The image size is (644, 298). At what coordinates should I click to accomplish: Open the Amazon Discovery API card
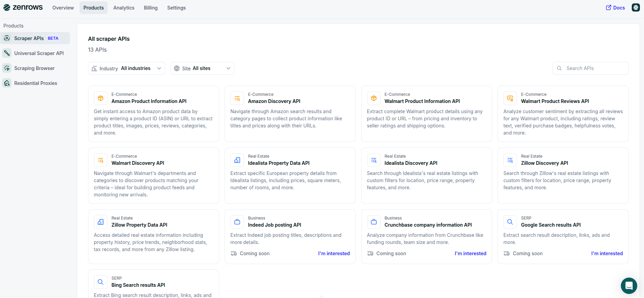[290, 114]
